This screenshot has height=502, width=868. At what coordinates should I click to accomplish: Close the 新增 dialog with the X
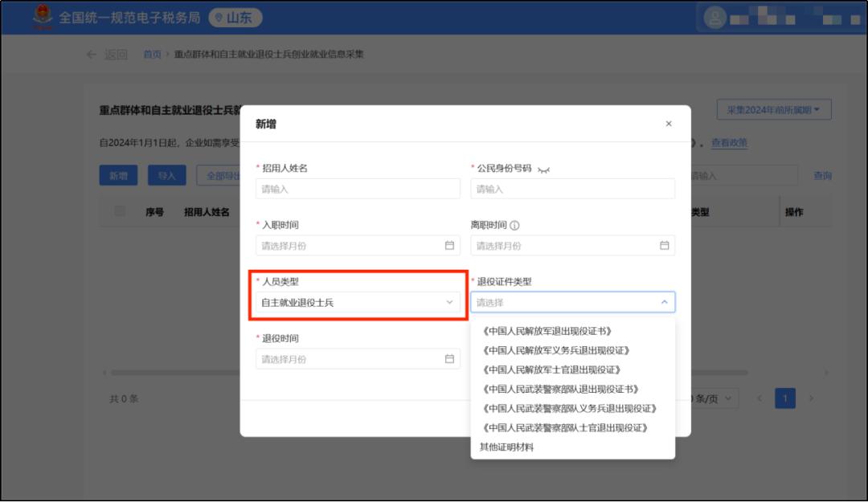(669, 124)
